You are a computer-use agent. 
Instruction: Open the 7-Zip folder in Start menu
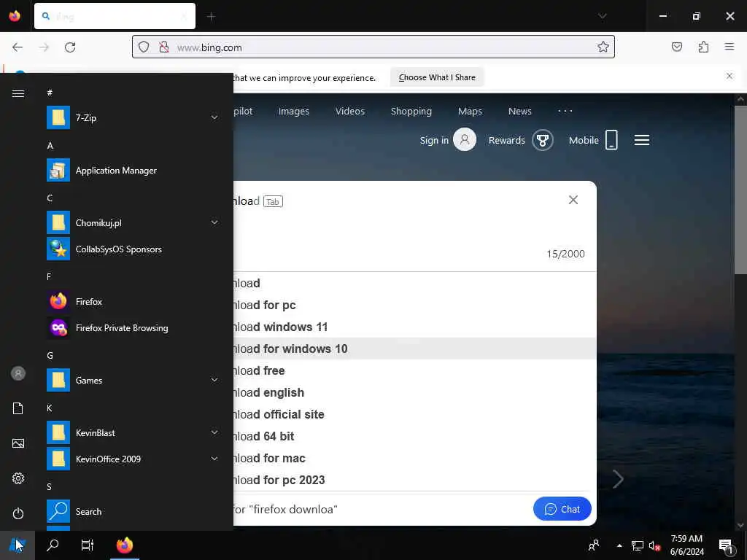(133, 117)
